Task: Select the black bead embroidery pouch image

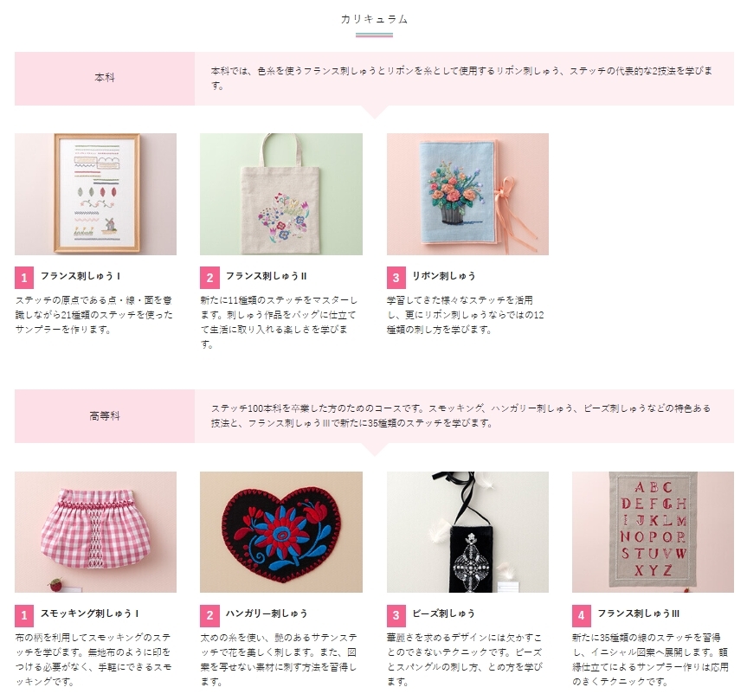Action: pos(467,532)
